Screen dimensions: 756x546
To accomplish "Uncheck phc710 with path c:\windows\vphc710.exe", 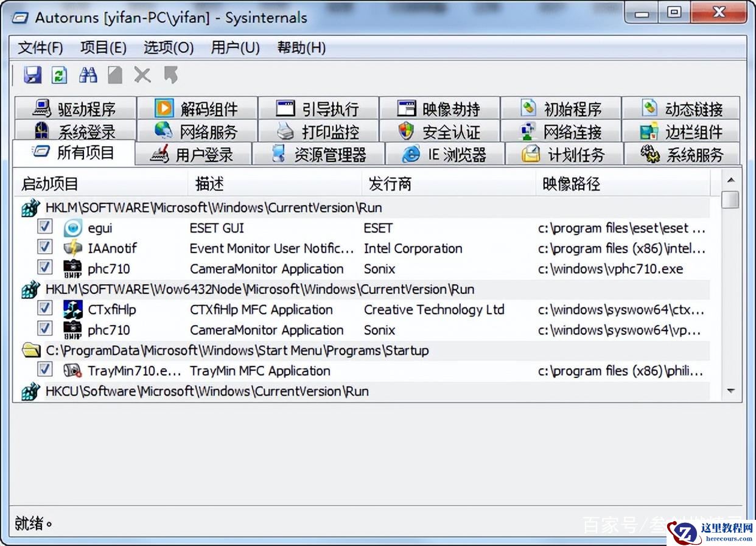I will click(x=44, y=267).
